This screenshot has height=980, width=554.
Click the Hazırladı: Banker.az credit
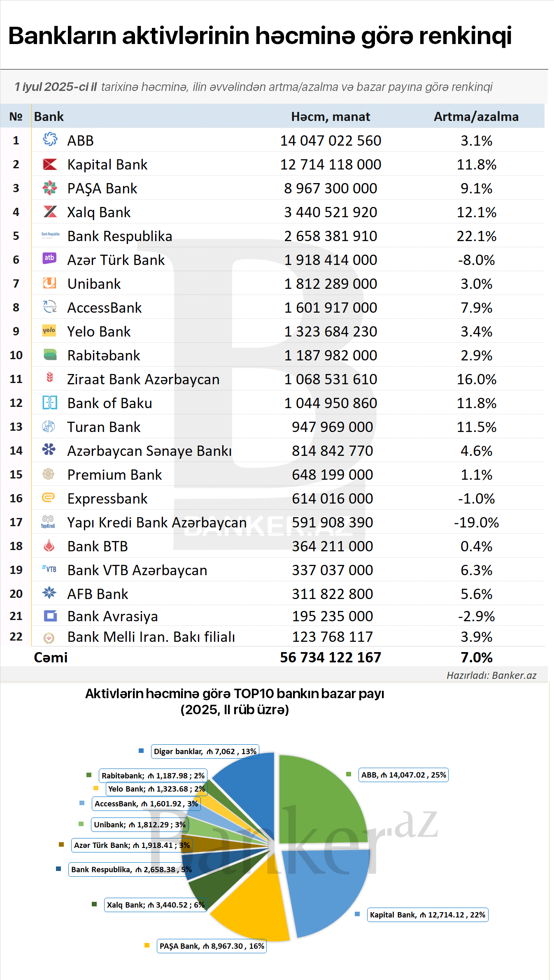[x=491, y=675]
